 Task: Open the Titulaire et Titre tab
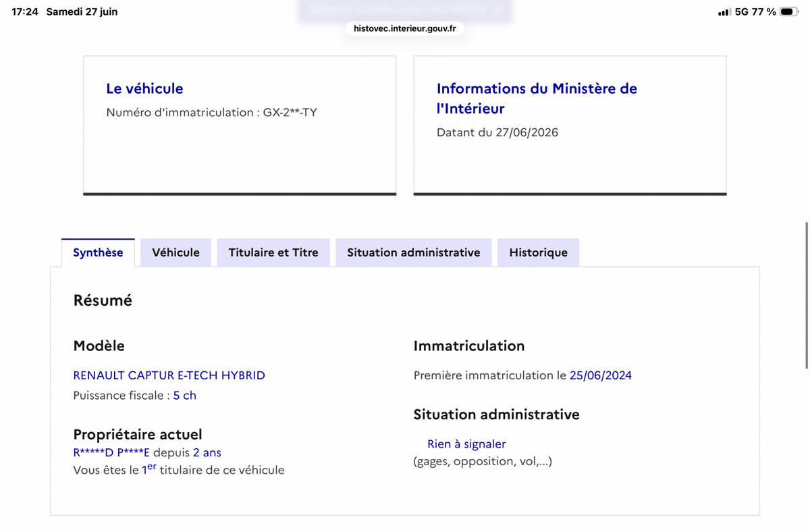coord(273,252)
